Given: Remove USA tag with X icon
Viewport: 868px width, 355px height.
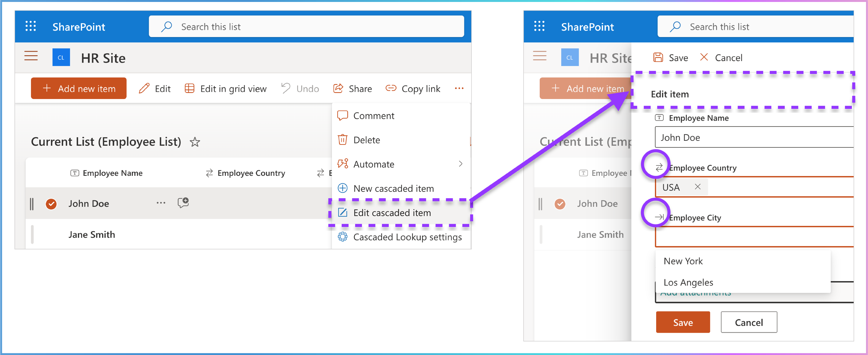Looking at the screenshot, I should coord(697,187).
